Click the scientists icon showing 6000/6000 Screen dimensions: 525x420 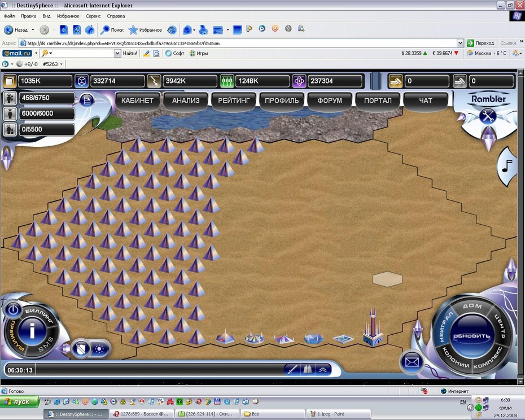click(x=10, y=113)
